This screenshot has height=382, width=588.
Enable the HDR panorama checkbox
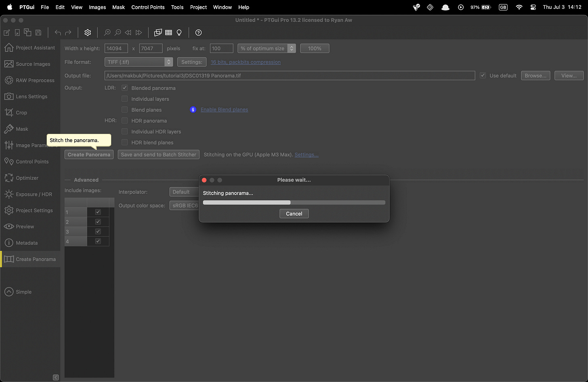[125, 120]
